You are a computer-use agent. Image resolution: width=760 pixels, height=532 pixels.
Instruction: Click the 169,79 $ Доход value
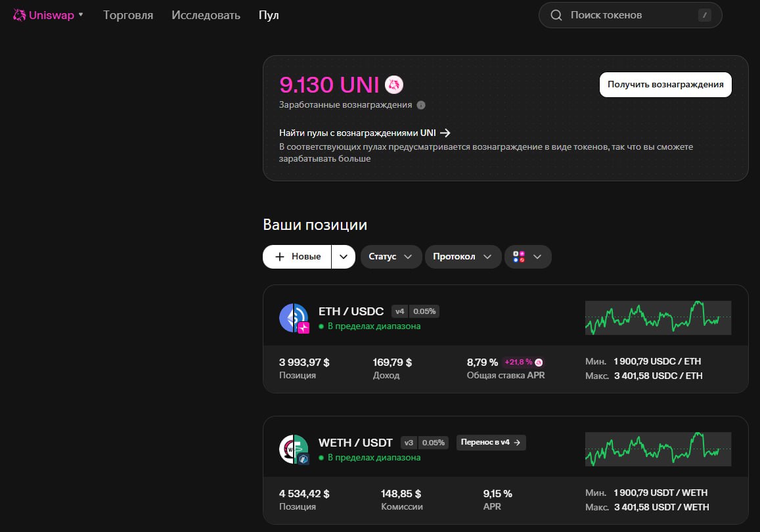tap(392, 363)
